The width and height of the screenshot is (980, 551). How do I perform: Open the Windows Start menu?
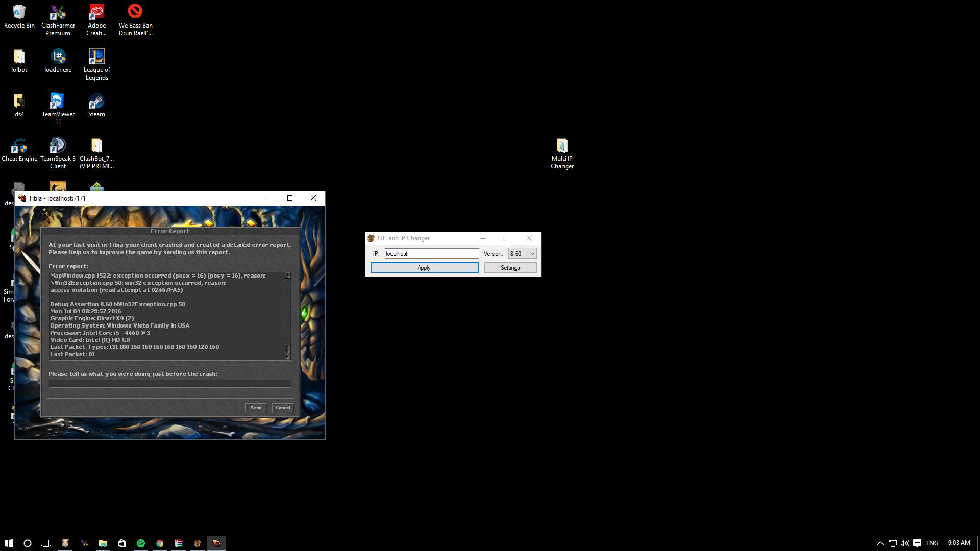point(9,543)
